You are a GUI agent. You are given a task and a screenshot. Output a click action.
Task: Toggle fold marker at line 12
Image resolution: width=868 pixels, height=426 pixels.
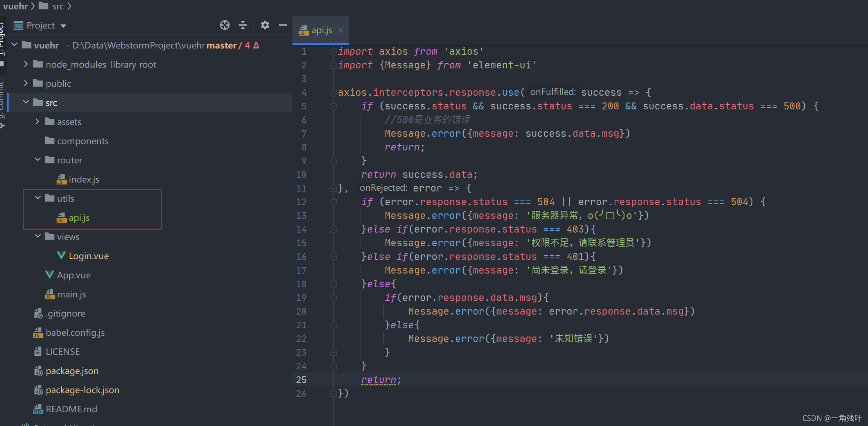[x=333, y=202]
